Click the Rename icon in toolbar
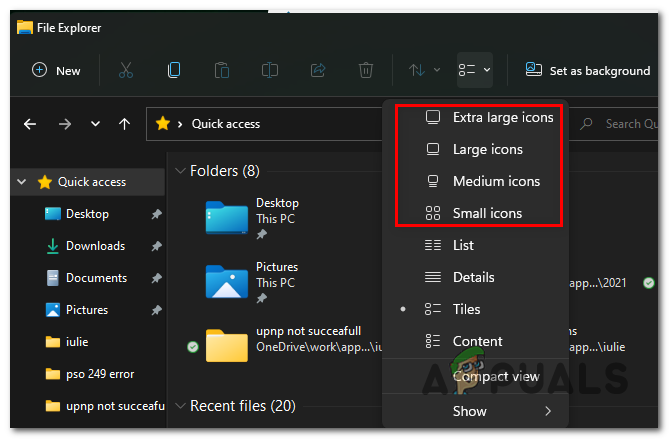 pyautogui.click(x=270, y=70)
